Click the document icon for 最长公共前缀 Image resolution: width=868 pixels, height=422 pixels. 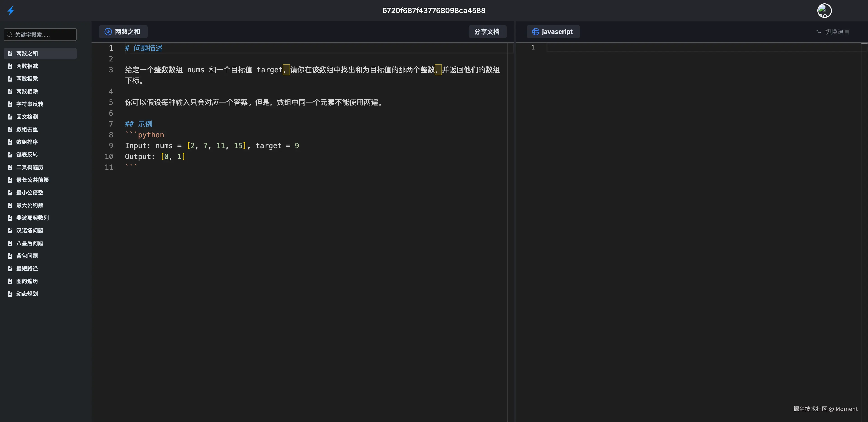10,180
